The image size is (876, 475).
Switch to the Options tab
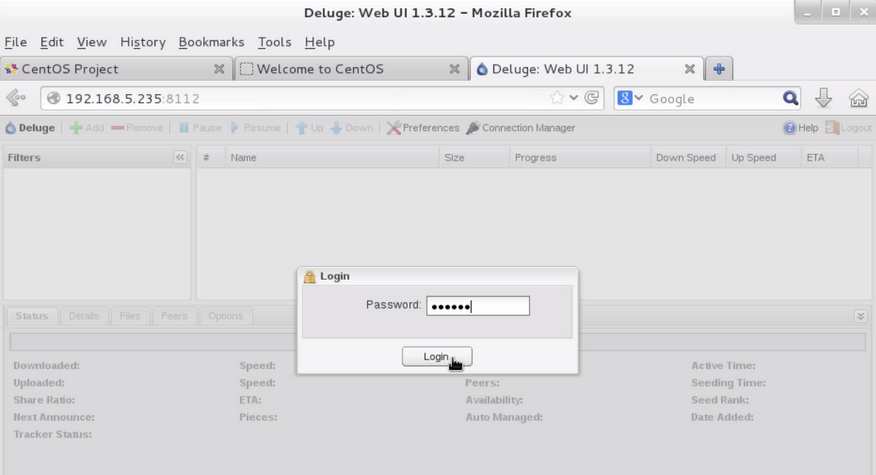click(226, 316)
